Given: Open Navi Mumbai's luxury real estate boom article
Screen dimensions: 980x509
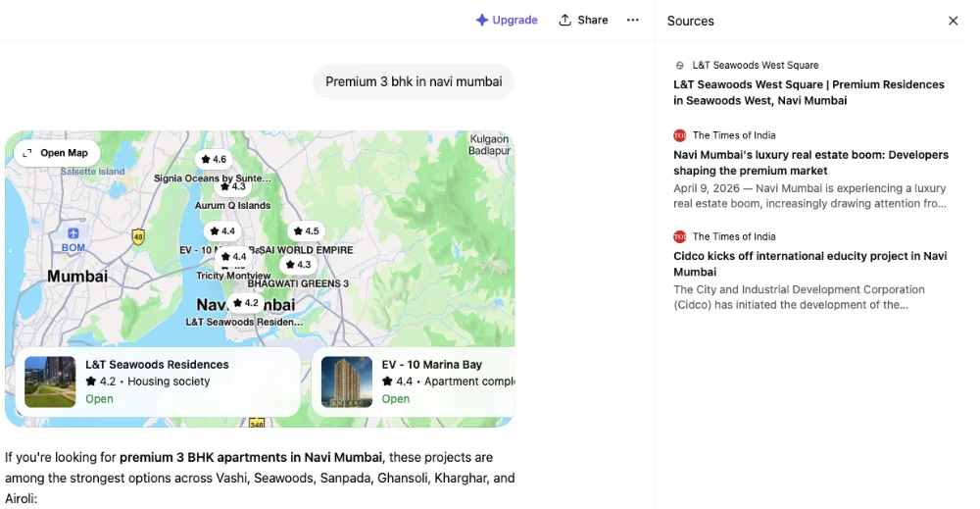Looking at the screenshot, I should 810,163.
